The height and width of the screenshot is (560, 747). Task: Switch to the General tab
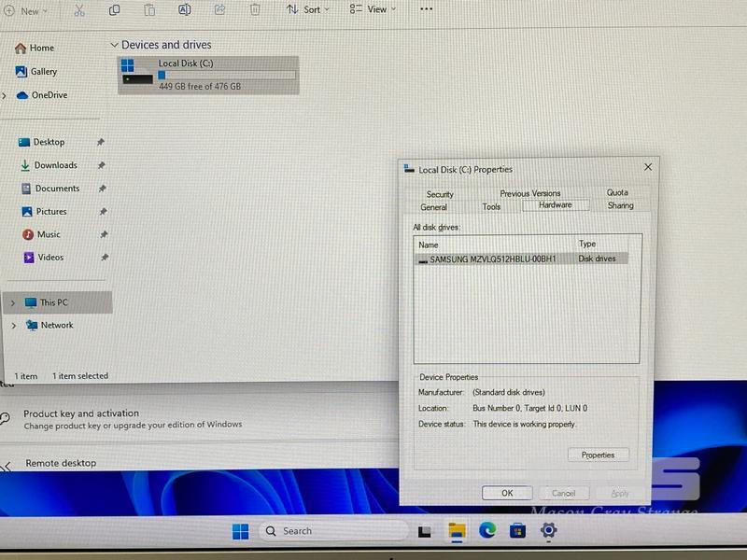point(433,207)
